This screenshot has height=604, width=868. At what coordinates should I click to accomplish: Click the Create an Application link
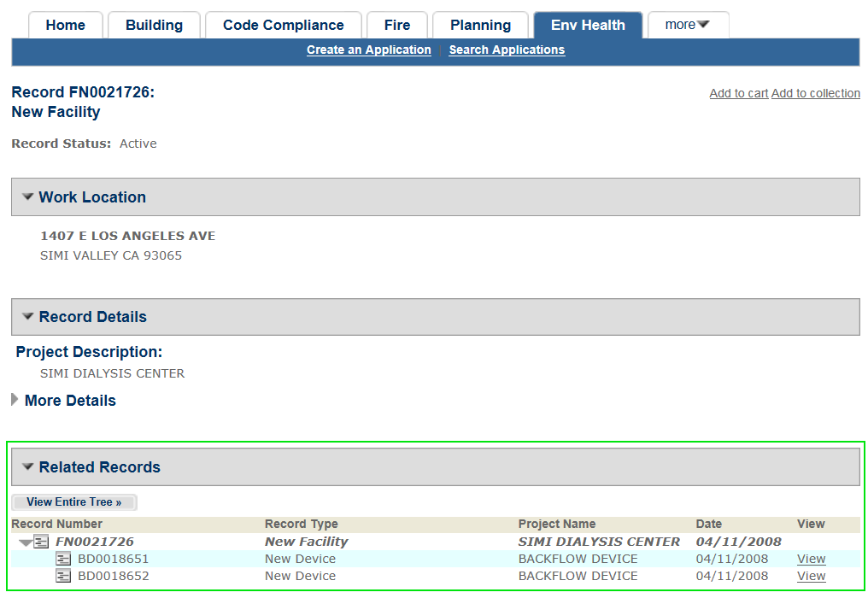point(368,50)
